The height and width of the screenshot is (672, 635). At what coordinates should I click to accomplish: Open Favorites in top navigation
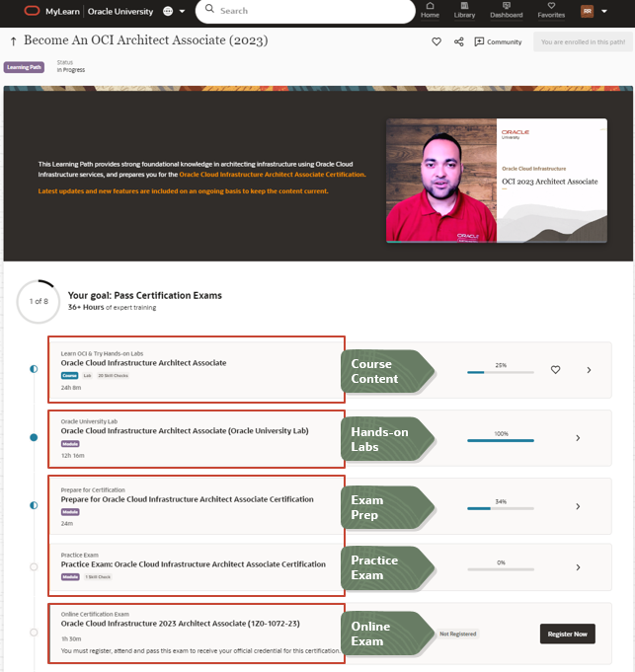(x=551, y=10)
